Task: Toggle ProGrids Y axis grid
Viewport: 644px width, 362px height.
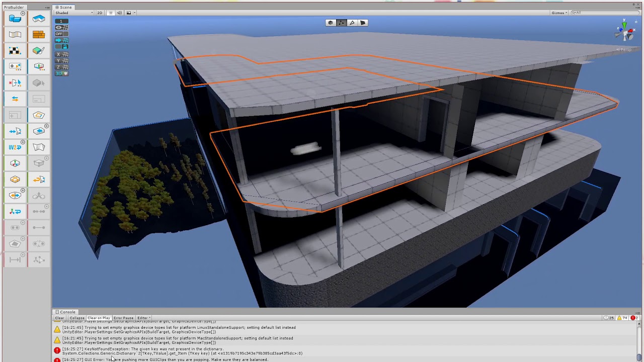Action: 61,61
